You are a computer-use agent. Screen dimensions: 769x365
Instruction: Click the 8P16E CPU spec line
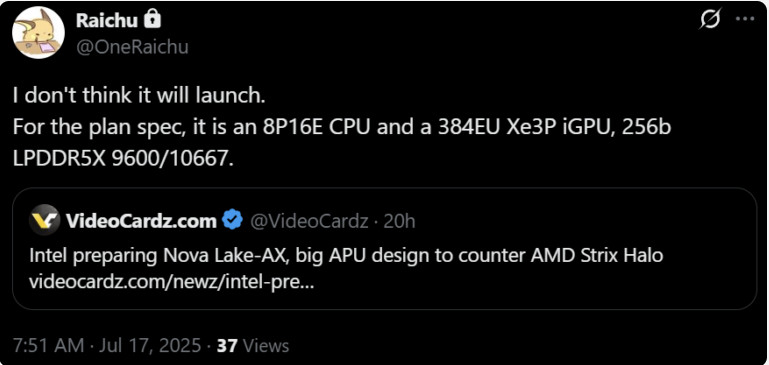click(x=342, y=128)
